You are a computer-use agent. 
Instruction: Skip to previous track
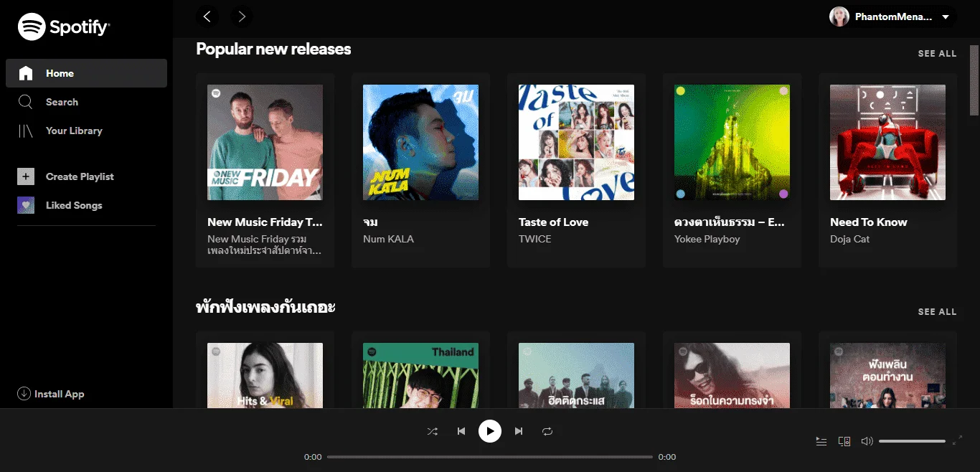pyautogui.click(x=461, y=431)
